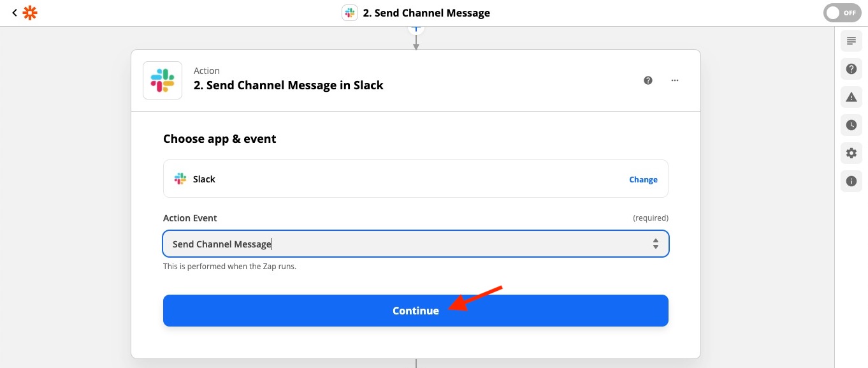868x368 pixels.
Task: Click the small Slack icon in the app row
Action: (x=180, y=179)
